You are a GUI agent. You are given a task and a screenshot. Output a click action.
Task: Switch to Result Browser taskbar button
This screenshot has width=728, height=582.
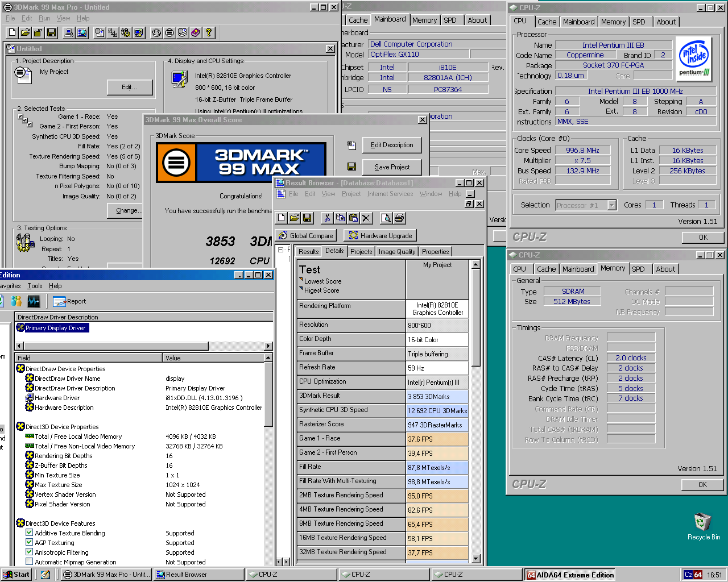(x=198, y=575)
